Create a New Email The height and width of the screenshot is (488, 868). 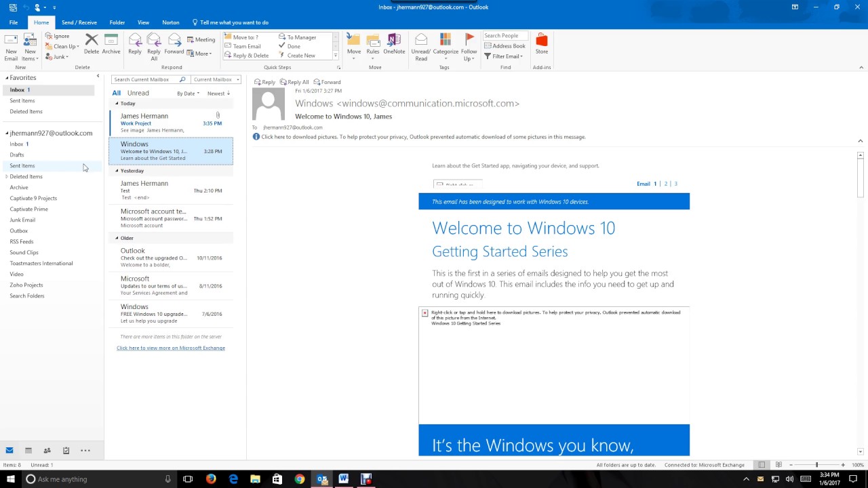(x=11, y=47)
